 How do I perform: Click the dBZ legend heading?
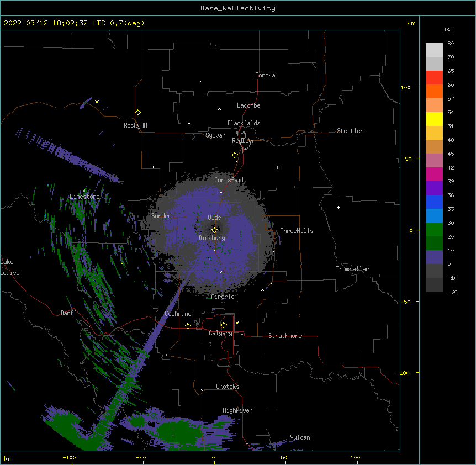[447, 29]
